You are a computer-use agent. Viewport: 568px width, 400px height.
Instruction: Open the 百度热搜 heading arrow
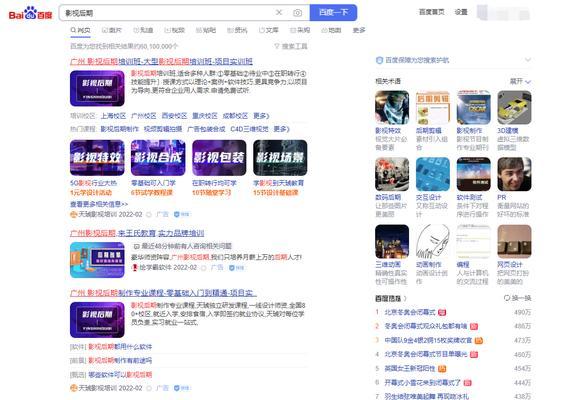[405, 299]
